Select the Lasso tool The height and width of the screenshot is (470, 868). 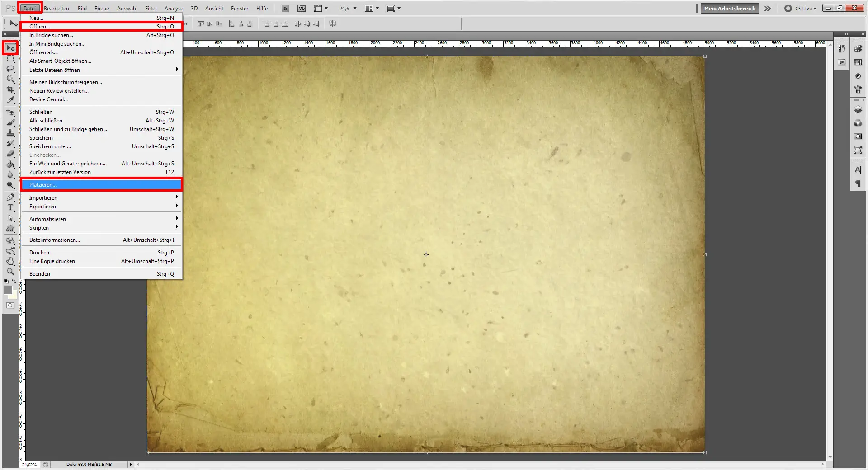click(x=10, y=69)
